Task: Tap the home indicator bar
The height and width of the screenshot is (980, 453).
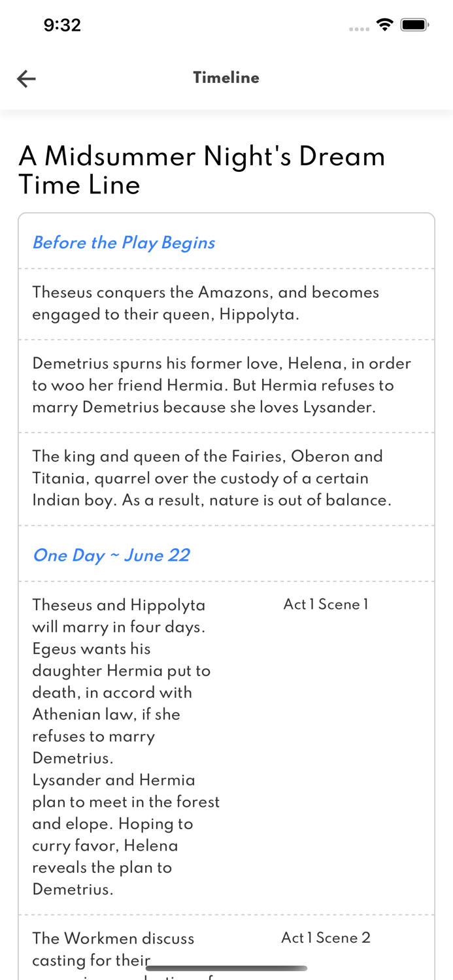Action: pyautogui.click(x=226, y=968)
